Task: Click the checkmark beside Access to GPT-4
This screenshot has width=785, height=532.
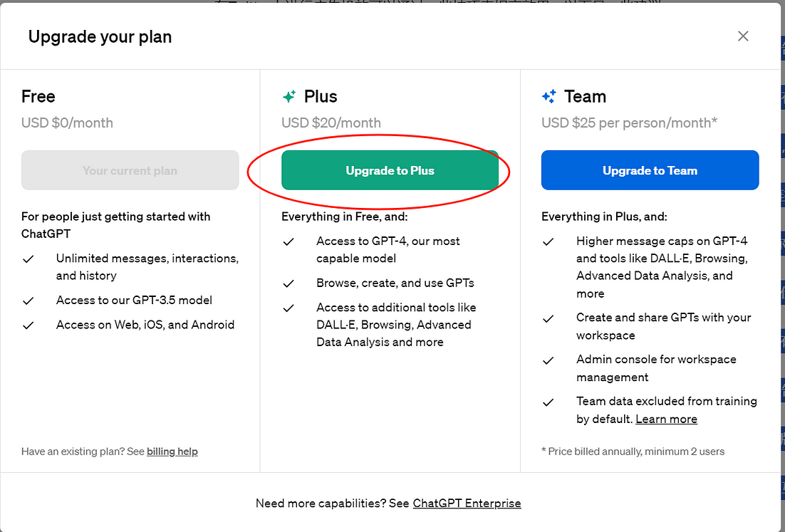Action: click(x=288, y=241)
